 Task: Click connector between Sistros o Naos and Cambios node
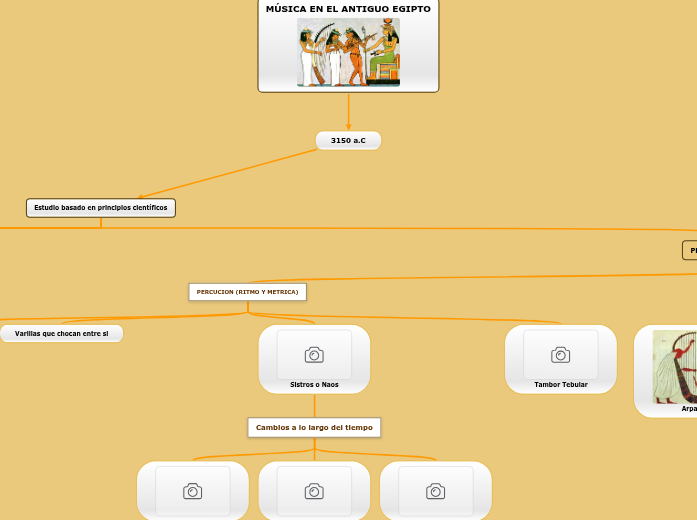point(314,405)
